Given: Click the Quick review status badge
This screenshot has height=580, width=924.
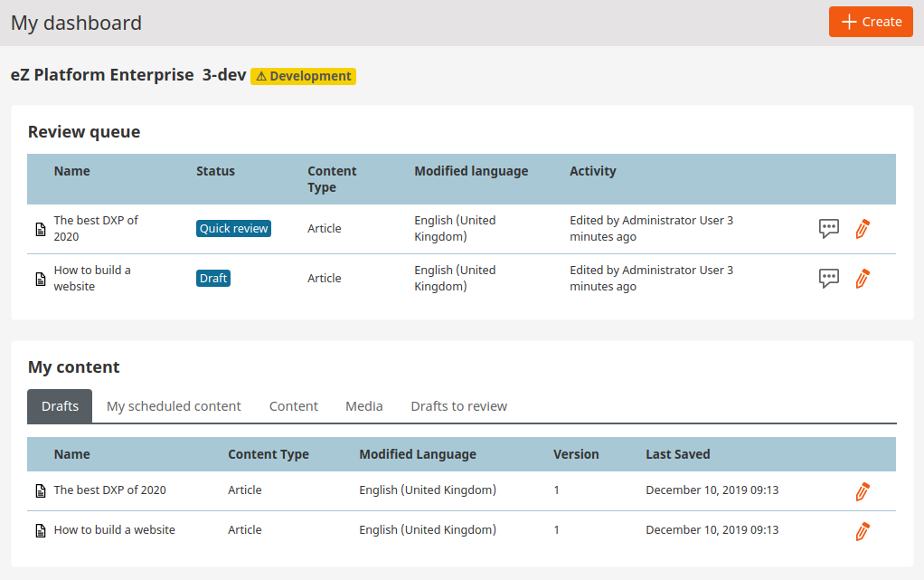Looking at the screenshot, I should click(x=233, y=228).
